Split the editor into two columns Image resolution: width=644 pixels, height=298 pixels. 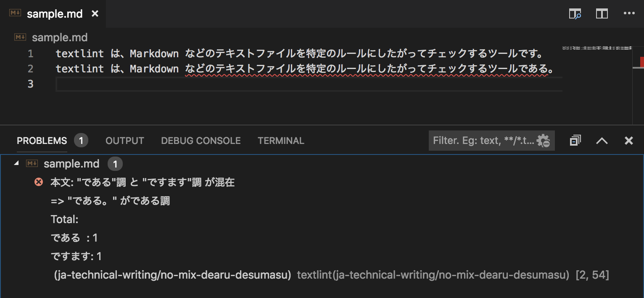click(602, 13)
